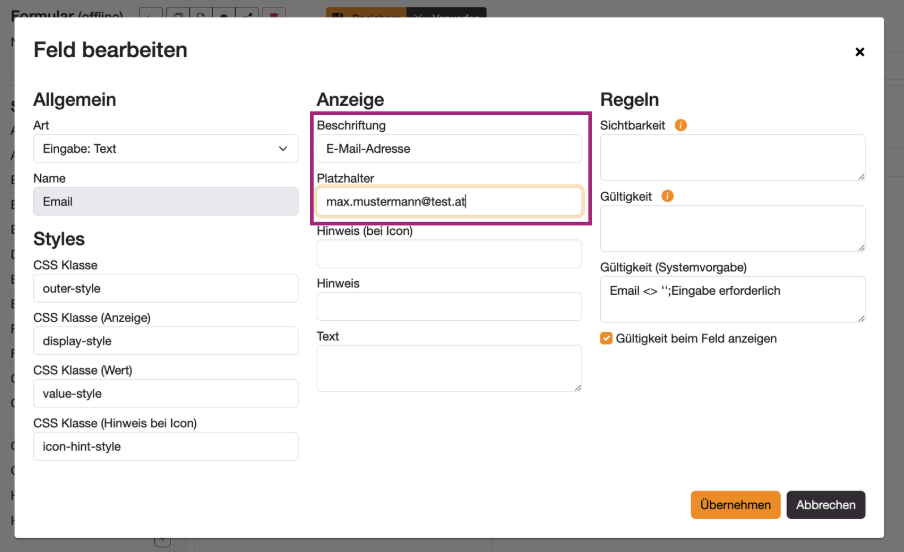904x552 pixels.
Task: Click the Name field containing Email
Action: click(x=165, y=202)
